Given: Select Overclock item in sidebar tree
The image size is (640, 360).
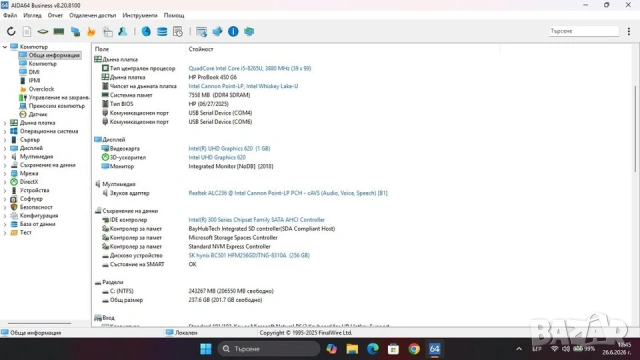Looking at the screenshot, I should [x=41, y=89].
